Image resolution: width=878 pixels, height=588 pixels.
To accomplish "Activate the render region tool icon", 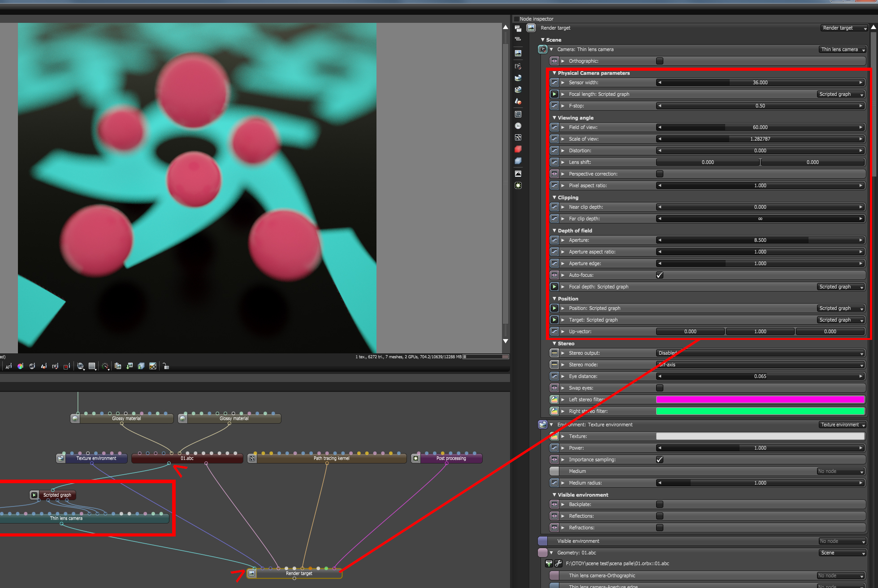I will pyautogui.click(x=67, y=366).
